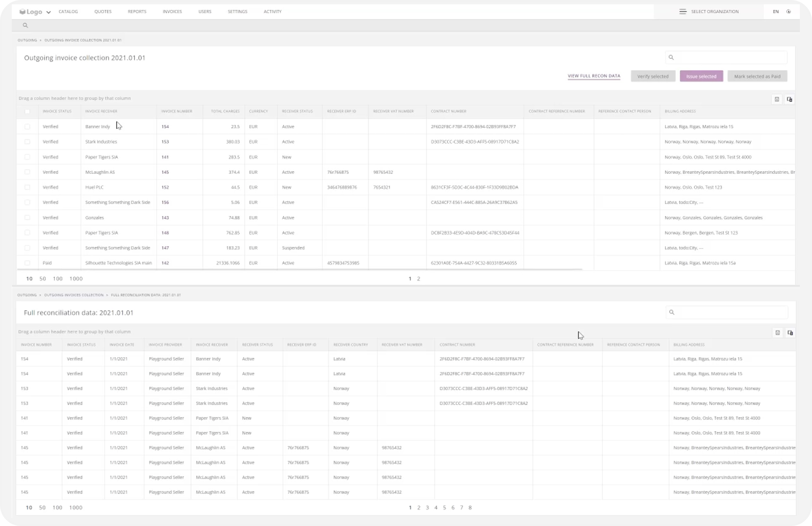812x526 pixels.
Task: Click the export icon above Billing Address in the reconciliation grid
Action: [777, 333]
